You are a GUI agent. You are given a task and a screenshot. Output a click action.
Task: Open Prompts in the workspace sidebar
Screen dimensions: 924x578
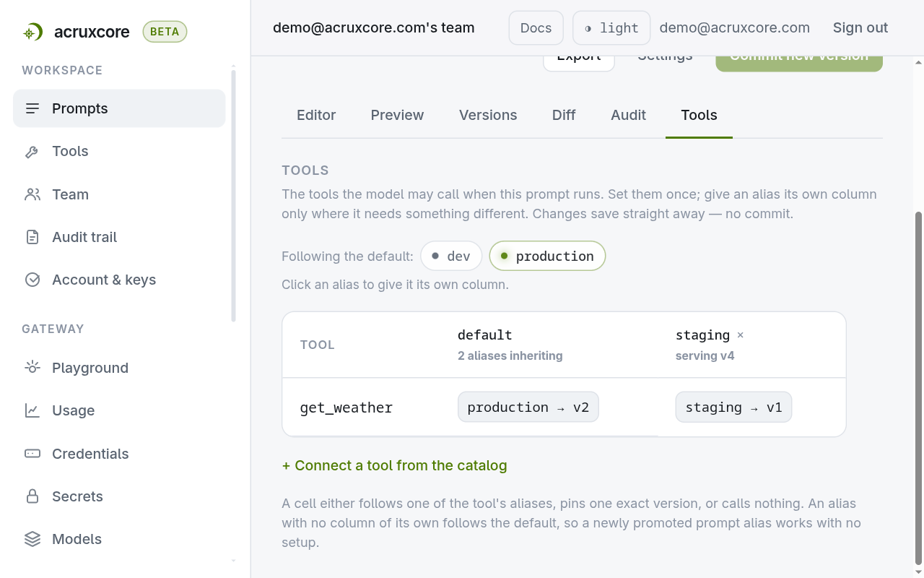[x=119, y=108]
